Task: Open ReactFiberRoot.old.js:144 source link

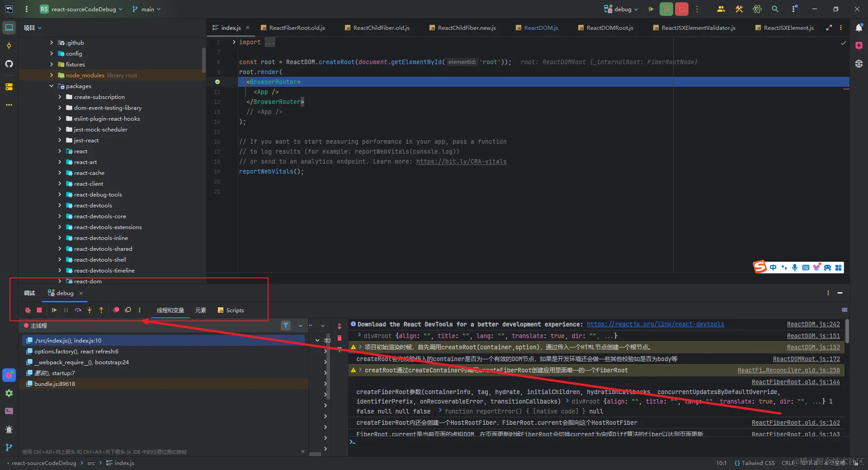Action: (x=796, y=382)
